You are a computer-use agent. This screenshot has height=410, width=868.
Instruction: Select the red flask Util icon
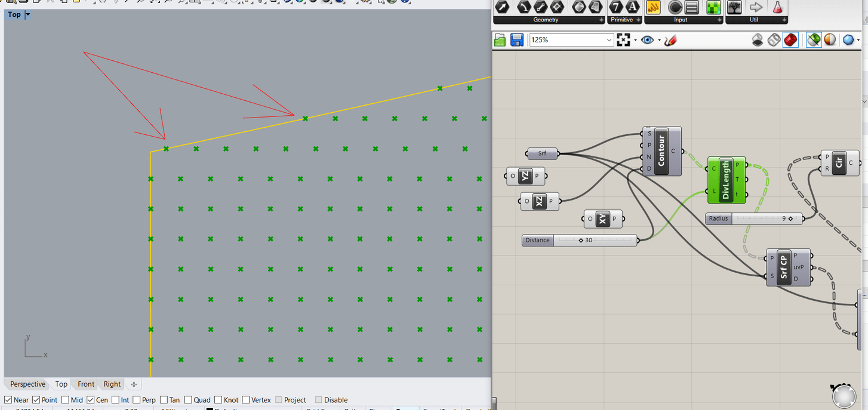click(777, 7)
